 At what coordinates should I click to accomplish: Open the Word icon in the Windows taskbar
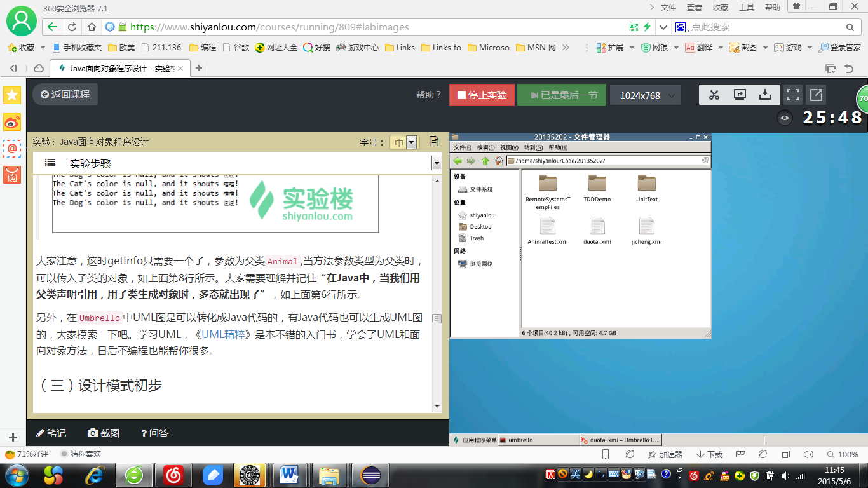tap(290, 475)
